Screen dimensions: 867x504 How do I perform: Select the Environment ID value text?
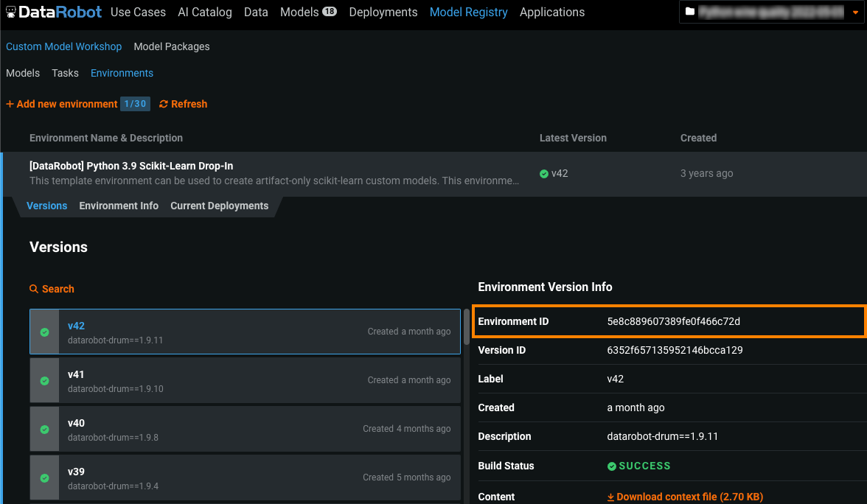(x=673, y=321)
